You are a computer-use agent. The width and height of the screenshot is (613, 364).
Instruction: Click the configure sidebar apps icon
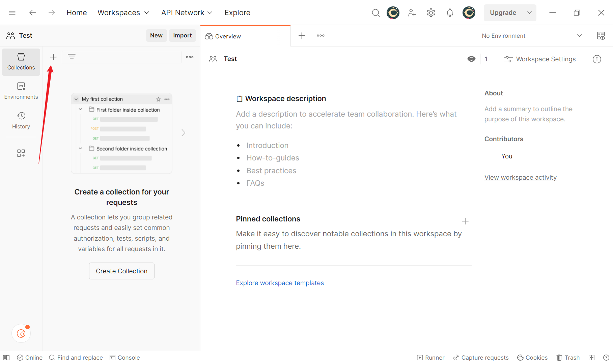tap(21, 153)
